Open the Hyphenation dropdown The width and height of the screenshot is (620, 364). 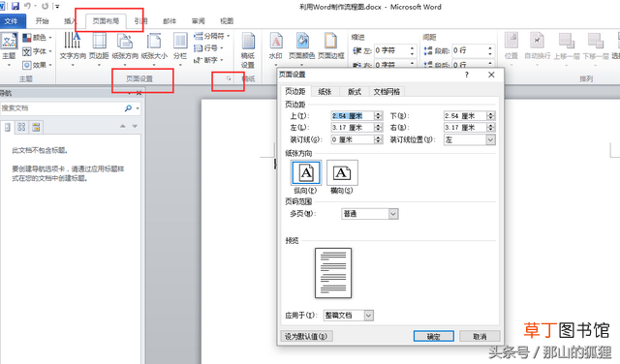[208, 60]
